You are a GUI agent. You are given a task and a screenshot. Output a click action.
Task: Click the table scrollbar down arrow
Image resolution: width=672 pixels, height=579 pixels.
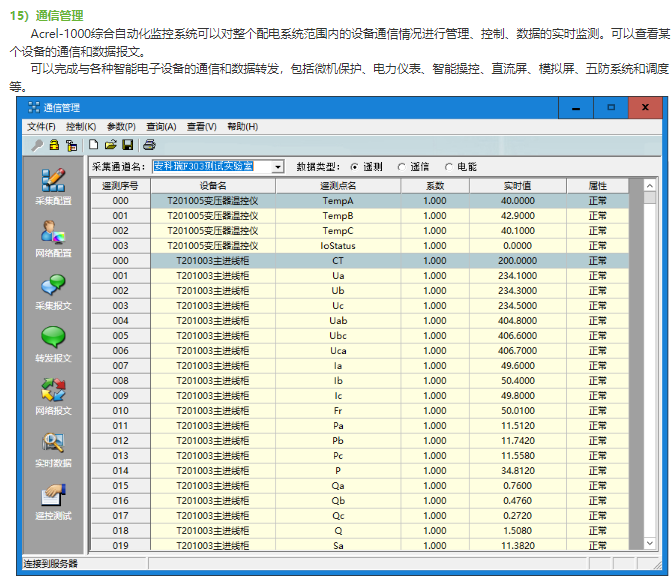click(x=650, y=543)
